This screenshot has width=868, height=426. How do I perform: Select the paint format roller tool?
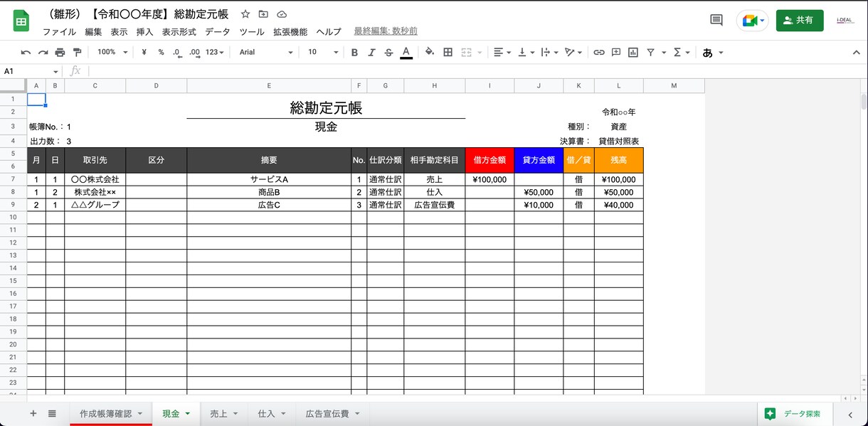(x=77, y=52)
